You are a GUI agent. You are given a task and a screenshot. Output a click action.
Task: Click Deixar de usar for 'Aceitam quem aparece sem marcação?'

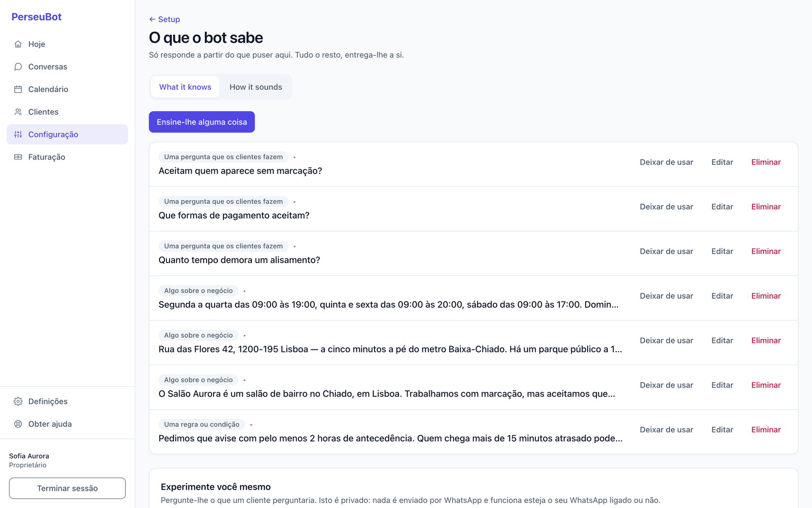666,162
